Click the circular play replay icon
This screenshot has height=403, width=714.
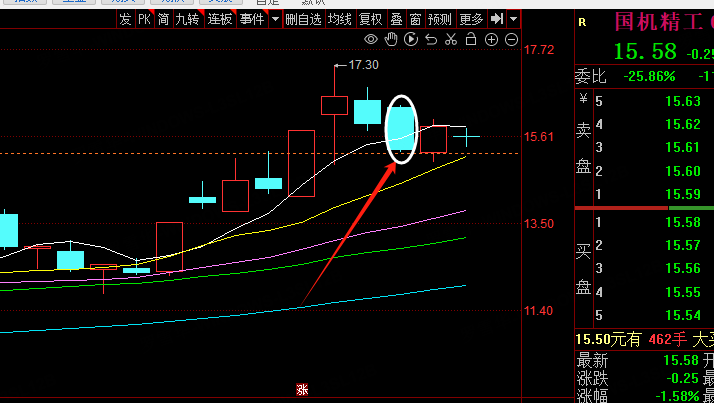tap(411, 40)
